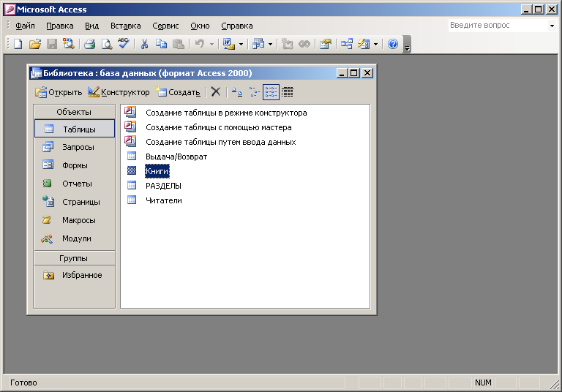The height and width of the screenshot is (392, 562).
Task: Click the Группы group header
Action: pyautogui.click(x=75, y=258)
